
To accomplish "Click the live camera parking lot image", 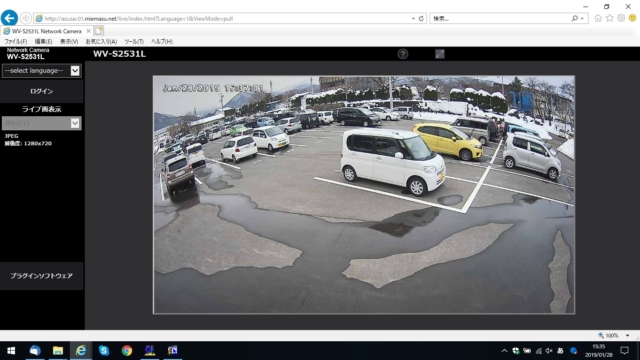I will 364,194.
